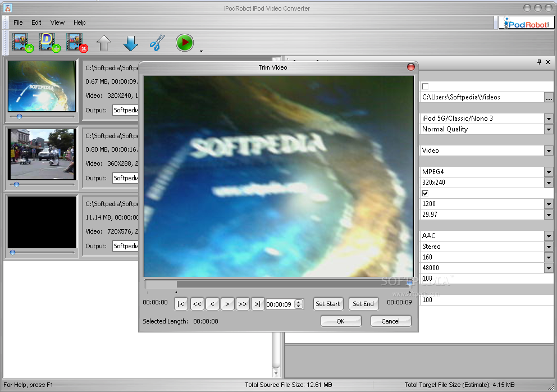Click Total Source File Size status text

(x=289, y=385)
